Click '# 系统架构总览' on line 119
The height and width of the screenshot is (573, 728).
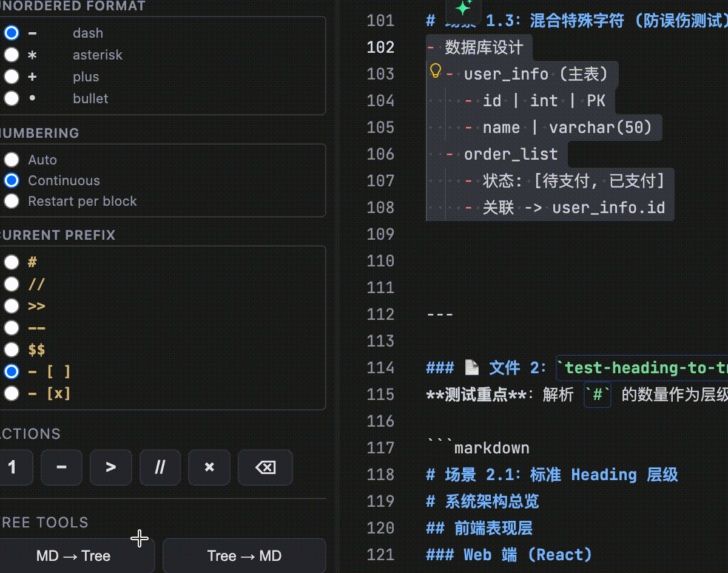pos(482,501)
